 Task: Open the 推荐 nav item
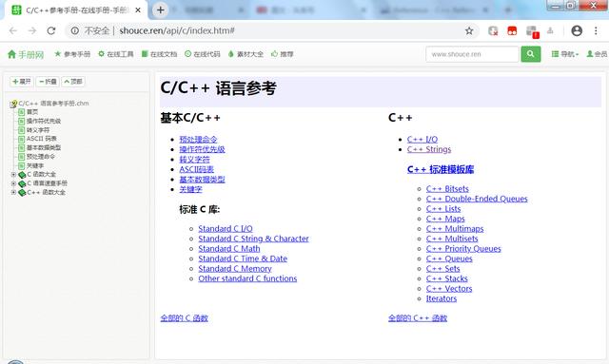point(283,54)
